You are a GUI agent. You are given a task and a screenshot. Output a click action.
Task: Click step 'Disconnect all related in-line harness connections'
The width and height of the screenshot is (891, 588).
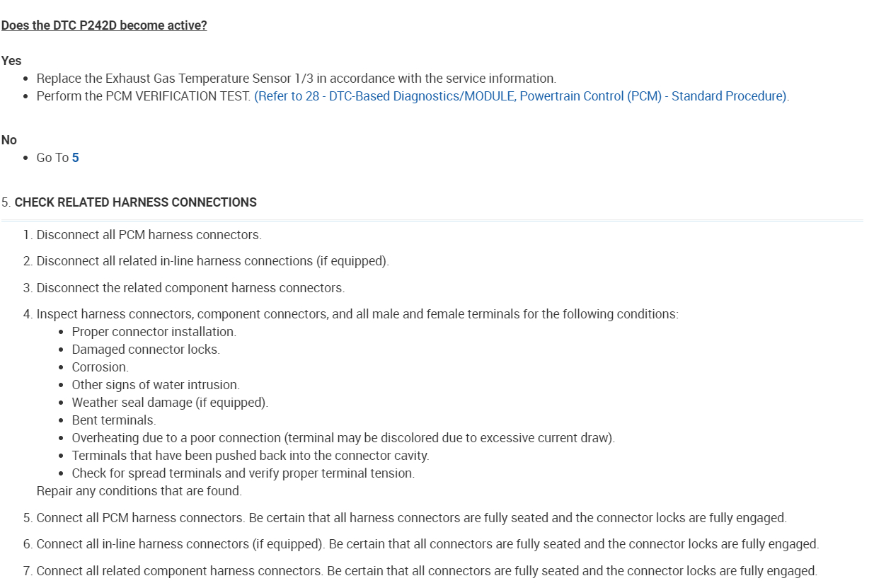212,261
